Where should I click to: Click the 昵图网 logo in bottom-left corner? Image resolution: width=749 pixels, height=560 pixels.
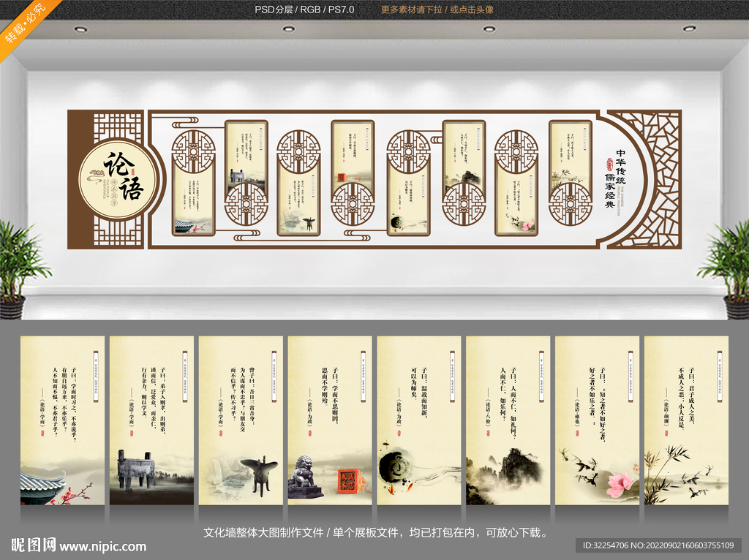click(x=33, y=545)
